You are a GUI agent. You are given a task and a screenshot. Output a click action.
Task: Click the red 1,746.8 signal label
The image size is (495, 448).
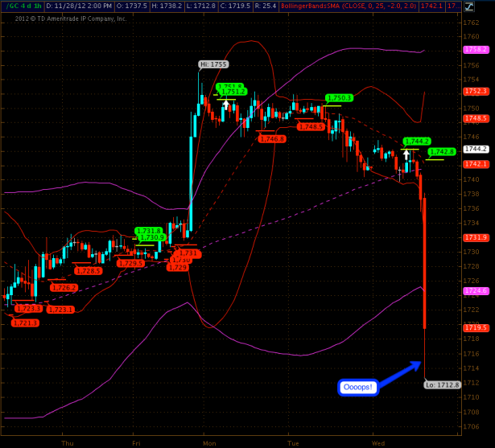(272, 139)
